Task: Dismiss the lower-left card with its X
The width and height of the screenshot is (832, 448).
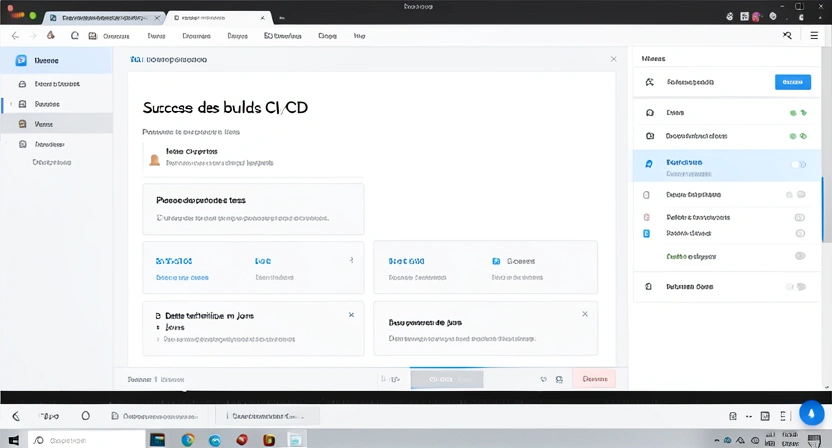Action: (351, 315)
